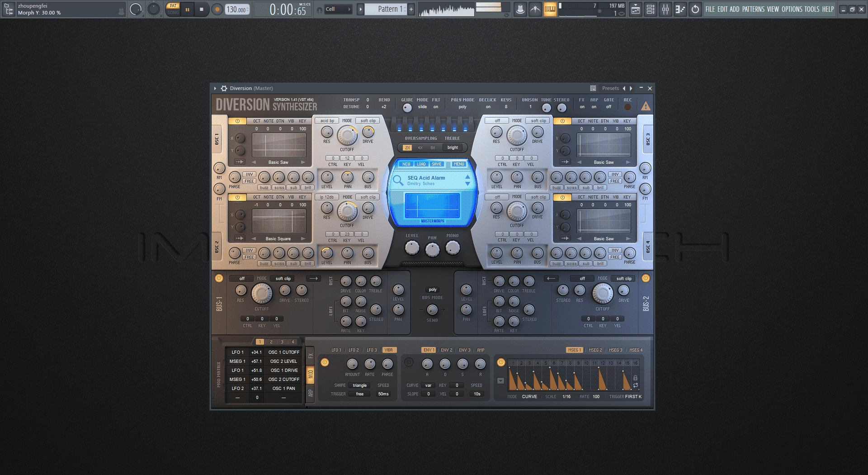Open the FX side tab
Screen dimensions: 868x475
click(310, 356)
